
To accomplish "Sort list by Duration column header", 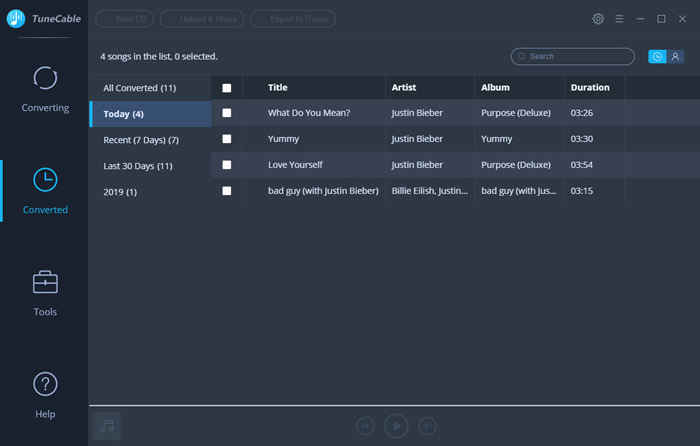I will point(590,88).
